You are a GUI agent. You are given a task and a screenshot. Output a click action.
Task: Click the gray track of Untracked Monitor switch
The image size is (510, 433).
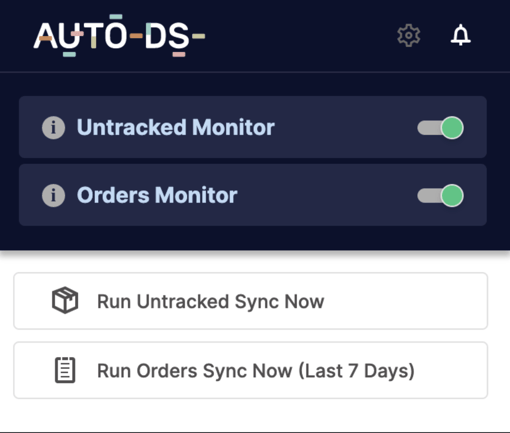pos(428,128)
